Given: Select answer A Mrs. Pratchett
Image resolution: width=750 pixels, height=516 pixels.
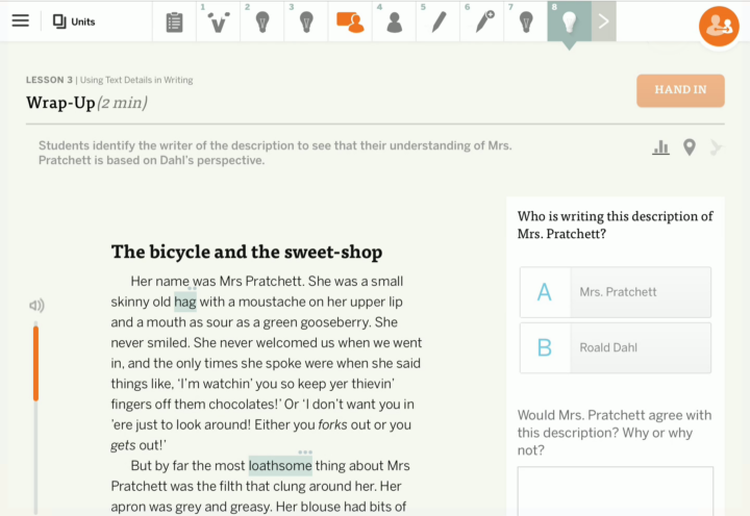Looking at the screenshot, I should coord(615,292).
